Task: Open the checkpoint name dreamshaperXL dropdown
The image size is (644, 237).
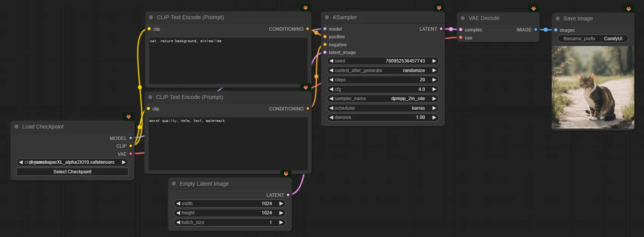Action: tap(72, 162)
